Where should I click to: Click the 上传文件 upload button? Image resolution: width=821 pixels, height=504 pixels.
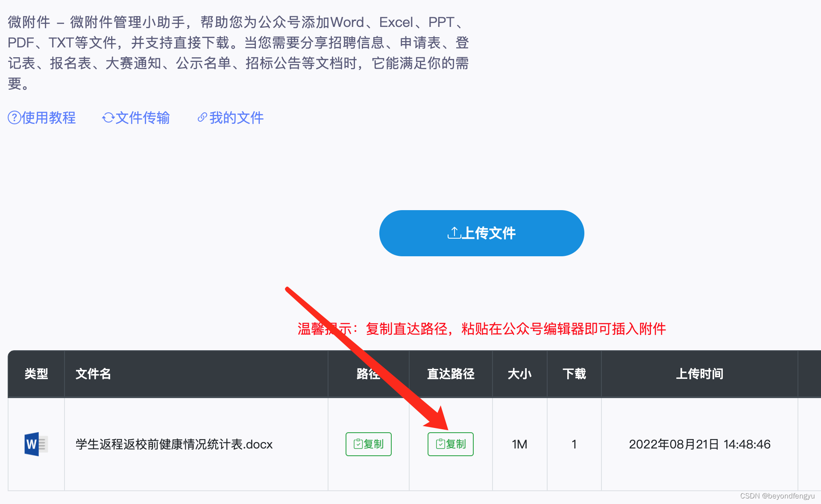point(481,233)
